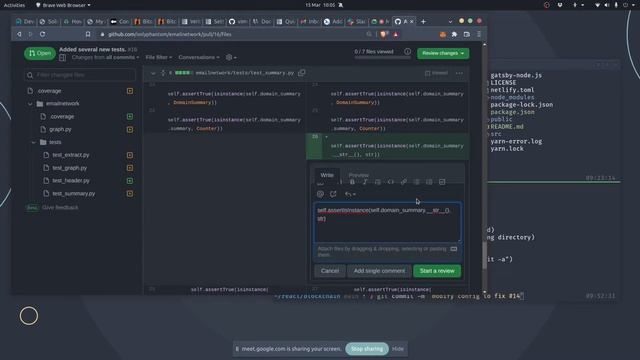
Task: Expand all lines icon beside file header
Action: point(163,73)
